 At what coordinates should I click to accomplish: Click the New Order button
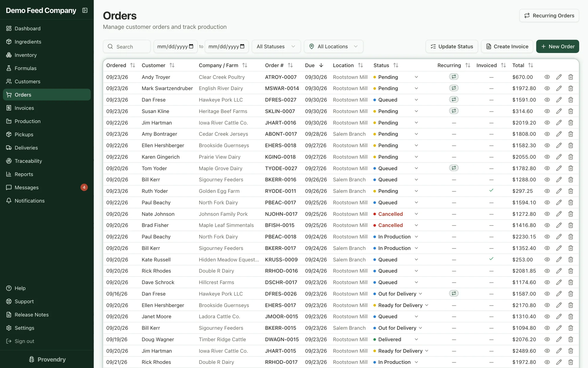tap(557, 47)
